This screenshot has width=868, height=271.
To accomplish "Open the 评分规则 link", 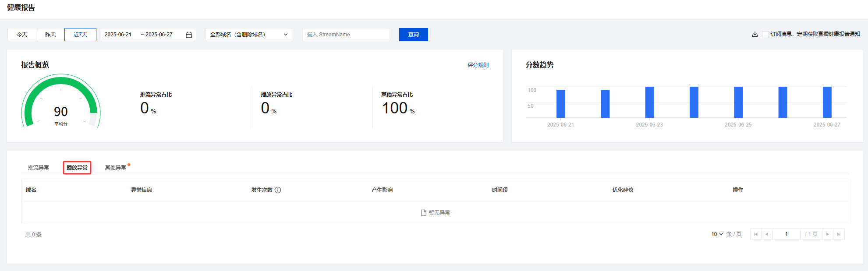I will coord(478,65).
